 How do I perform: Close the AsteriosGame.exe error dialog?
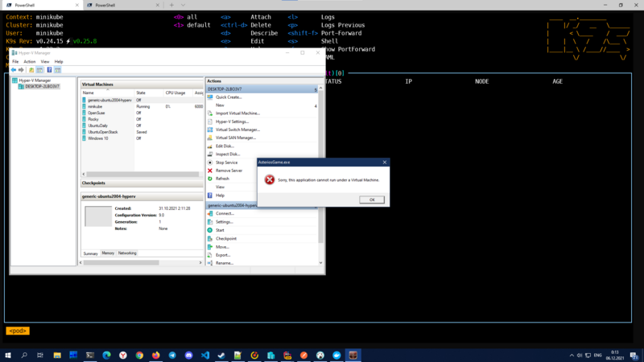click(385, 162)
